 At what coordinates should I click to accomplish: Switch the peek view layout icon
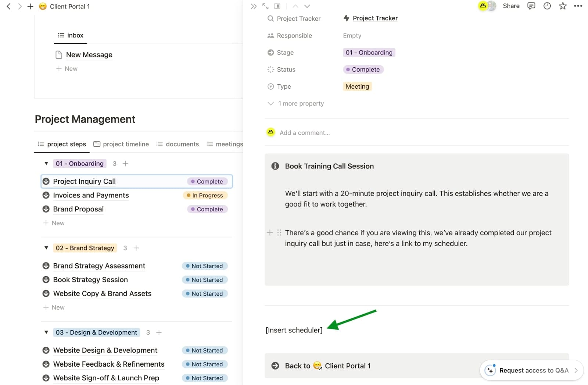pyautogui.click(x=277, y=6)
